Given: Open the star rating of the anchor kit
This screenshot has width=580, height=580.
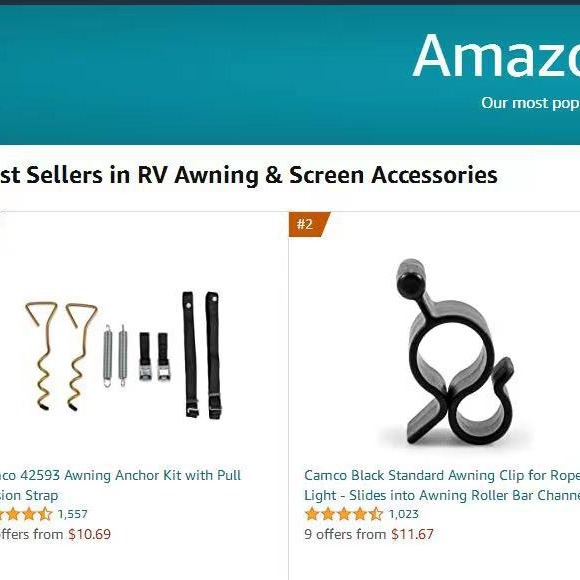Looking at the screenshot, I should pos(25,514).
